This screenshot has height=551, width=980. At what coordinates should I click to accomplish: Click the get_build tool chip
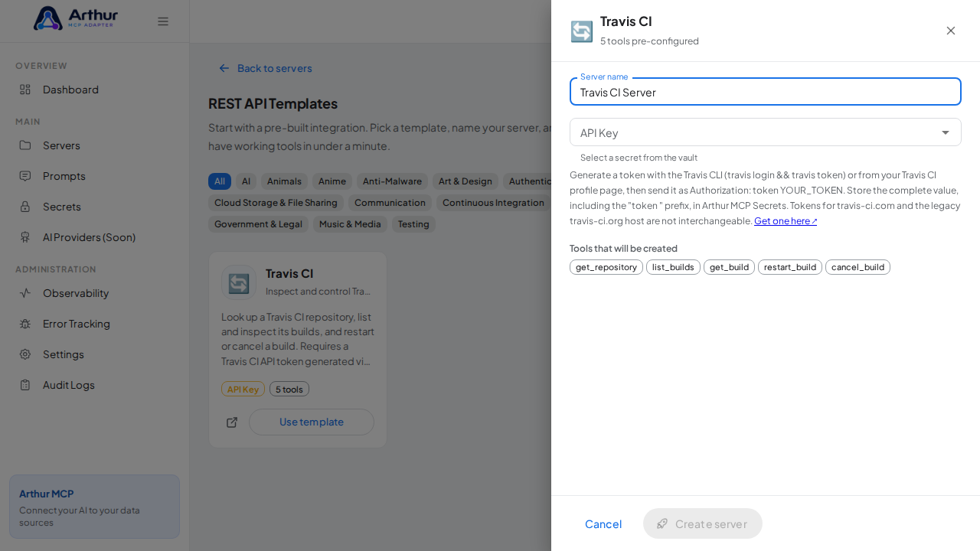pos(729,267)
